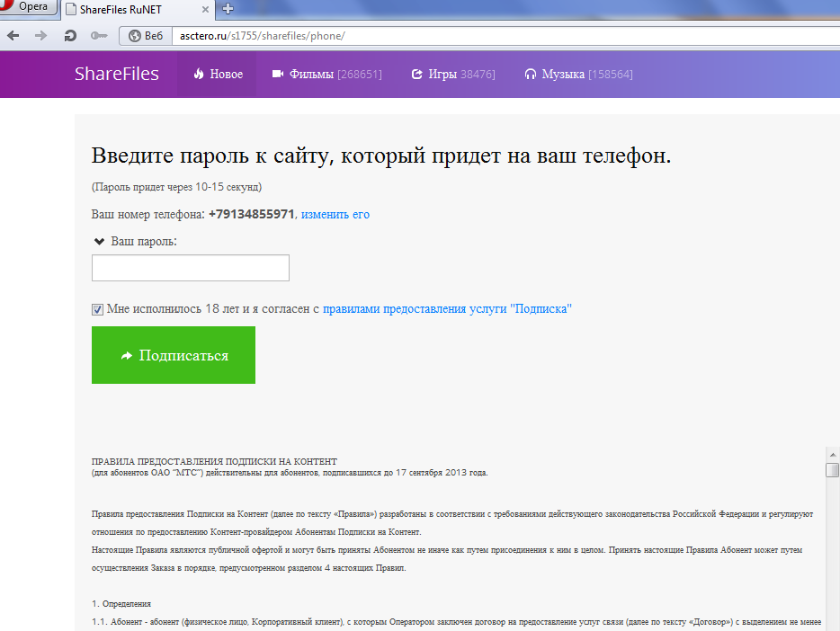Click the Веб globe badge
Viewport: 840px width, 631px height.
point(146,36)
